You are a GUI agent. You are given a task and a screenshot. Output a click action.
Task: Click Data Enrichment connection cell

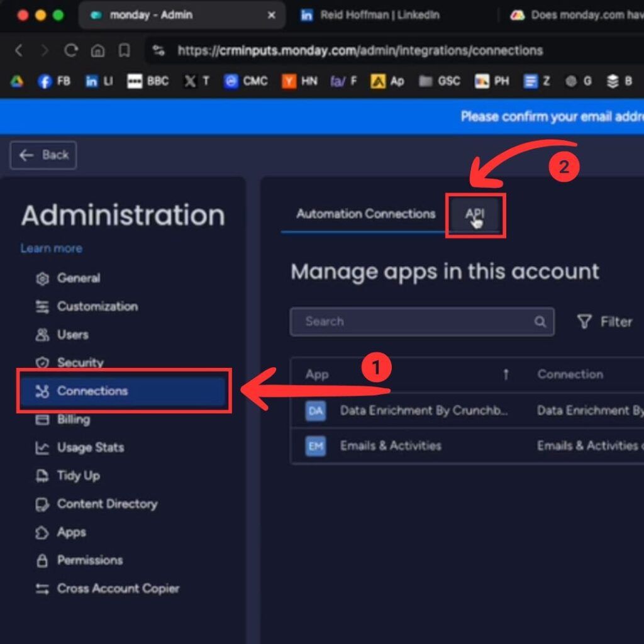pos(590,410)
